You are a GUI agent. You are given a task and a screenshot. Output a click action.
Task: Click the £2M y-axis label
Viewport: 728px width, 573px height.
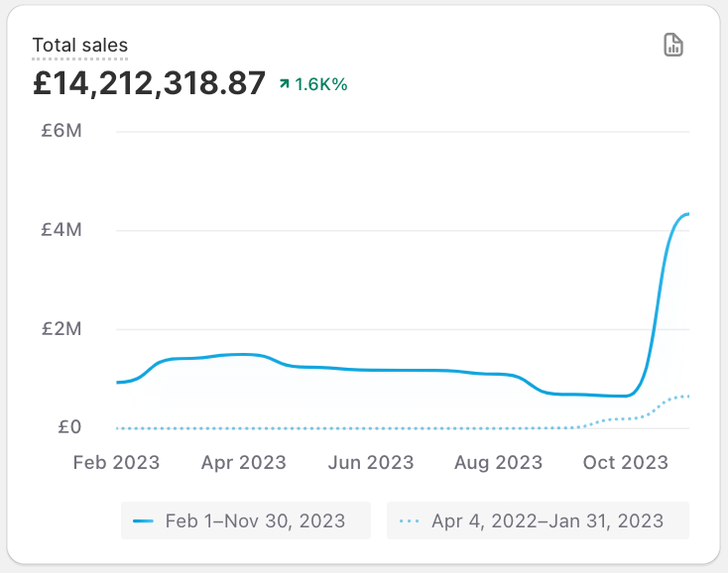click(x=61, y=329)
